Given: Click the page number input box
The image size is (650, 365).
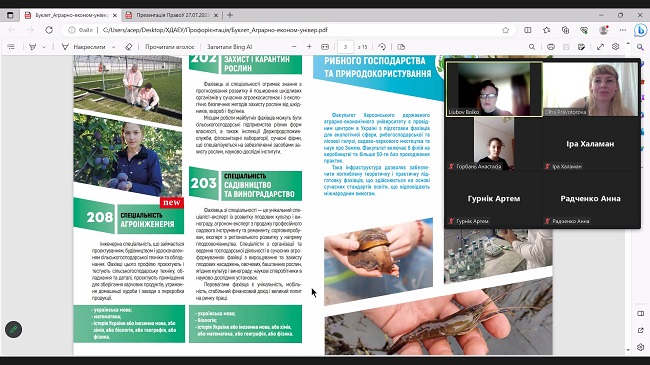Looking at the screenshot, I should click(345, 47).
